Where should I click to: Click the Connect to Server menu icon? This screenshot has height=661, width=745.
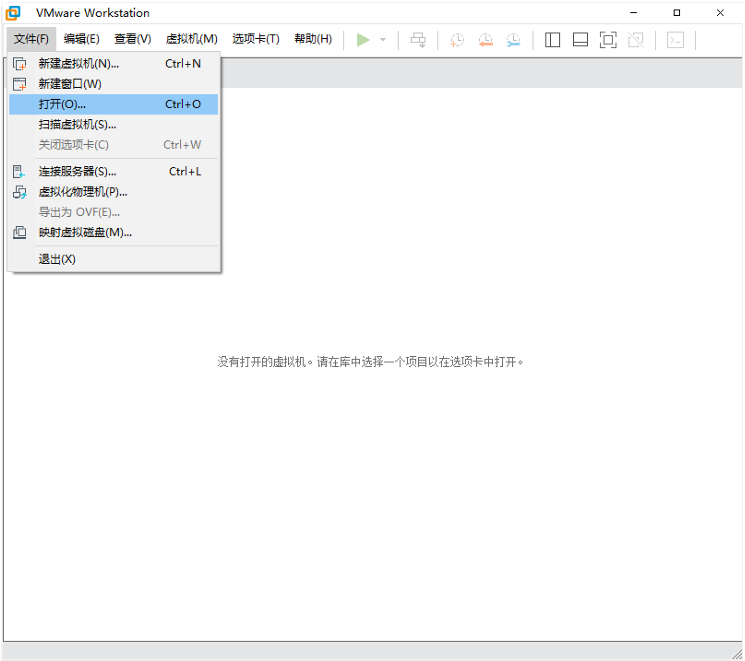point(19,172)
